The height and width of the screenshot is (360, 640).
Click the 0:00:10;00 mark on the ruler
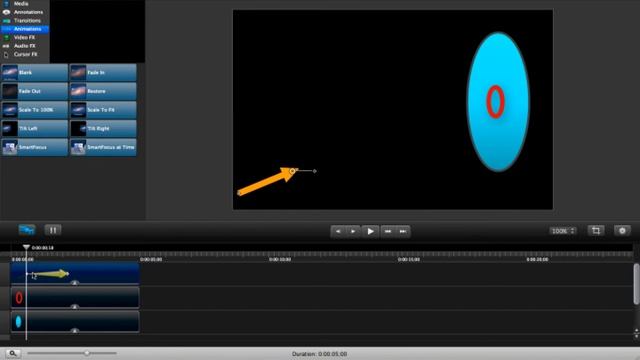280,260
